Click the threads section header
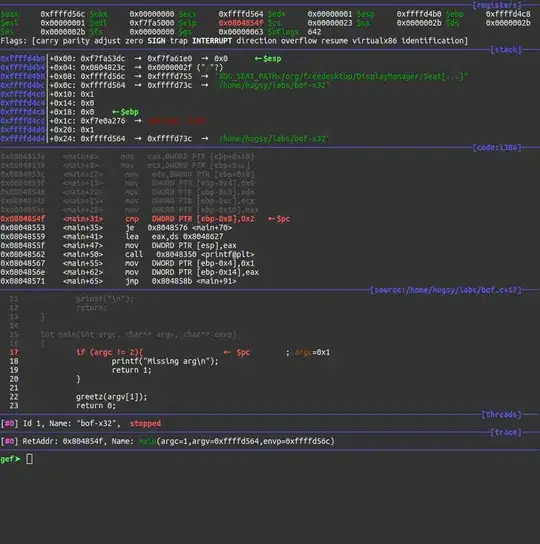Screen dimensions: 540x544 501,414
